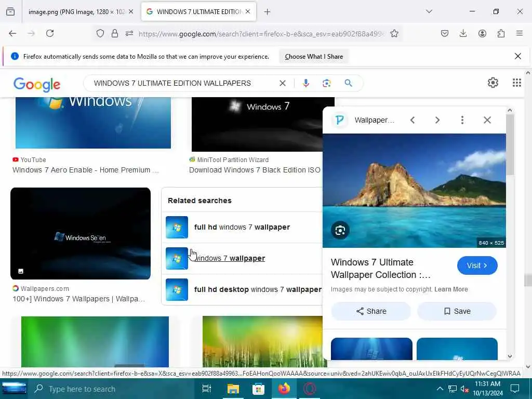
Task: Save the previewed wallpaper image
Action: click(457, 311)
